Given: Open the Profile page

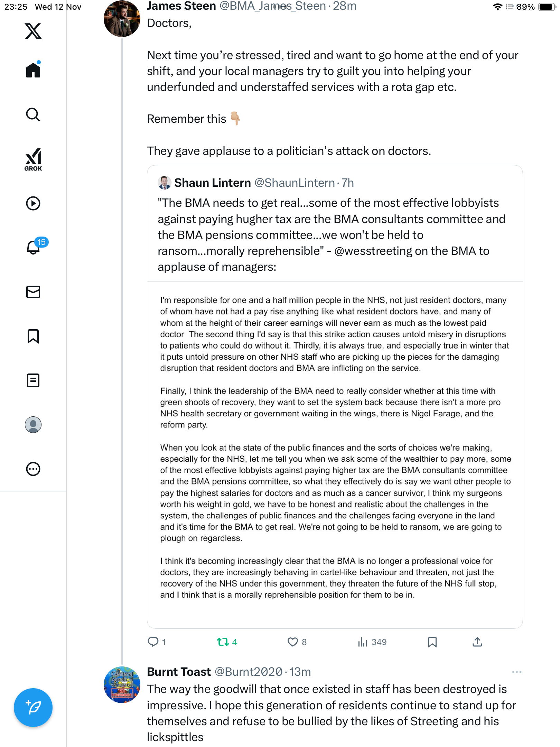Looking at the screenshot, I should 33,425.
